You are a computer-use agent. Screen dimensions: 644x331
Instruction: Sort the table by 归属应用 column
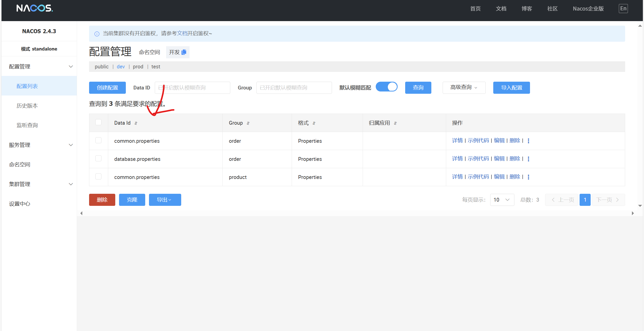(395, 123)
